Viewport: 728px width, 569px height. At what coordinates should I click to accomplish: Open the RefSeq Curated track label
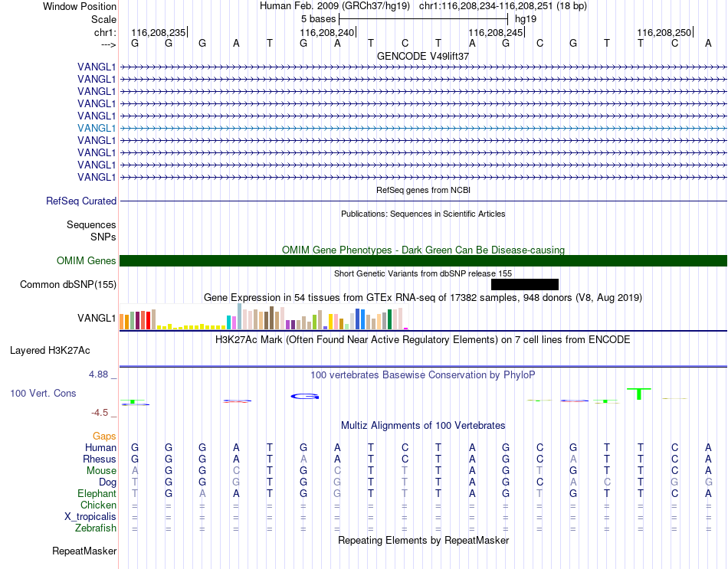tap(81, 201)
